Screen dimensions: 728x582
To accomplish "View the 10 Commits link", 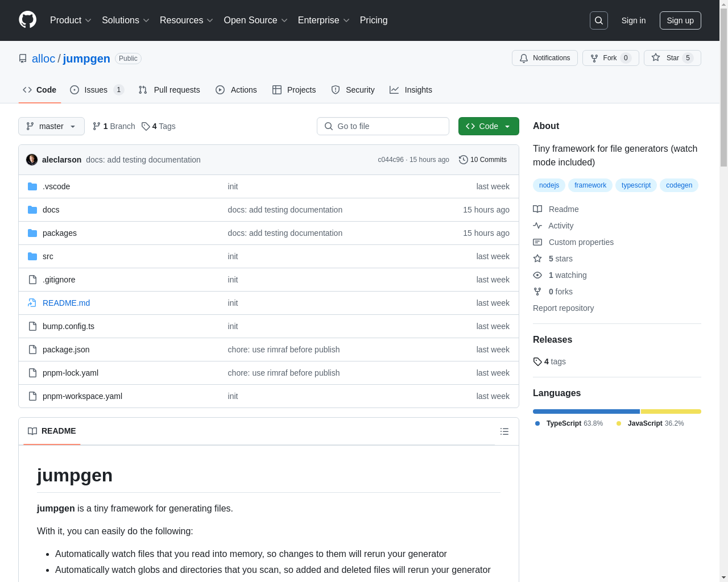I will point(483,160).
